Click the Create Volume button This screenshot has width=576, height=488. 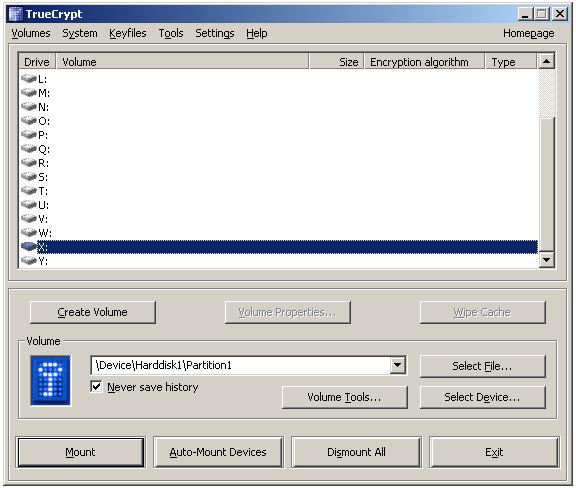[93, 312]
